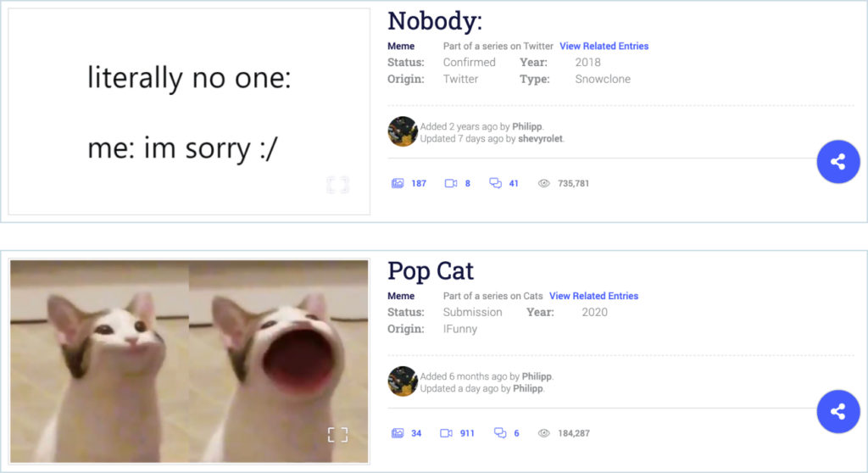Open the 'literally no one' thumbnail image
Viewport: 868px width, 473px height.
coord(189,111)
